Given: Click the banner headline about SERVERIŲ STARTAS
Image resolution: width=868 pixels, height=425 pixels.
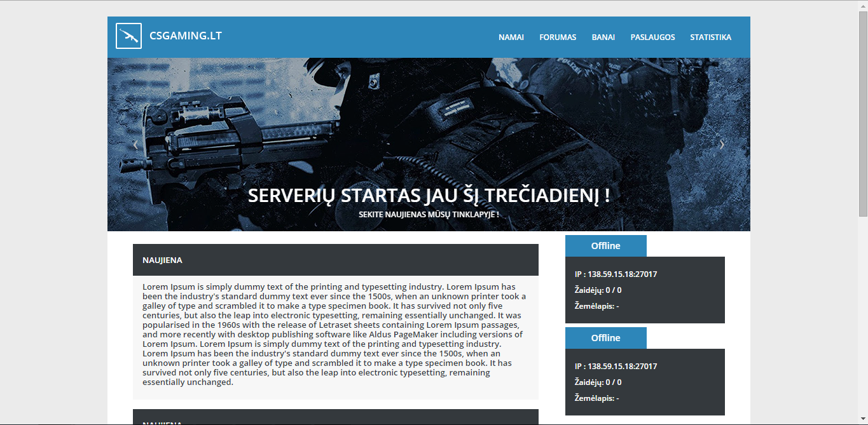Looking at the screenshot, I should (x=429, y=195).
